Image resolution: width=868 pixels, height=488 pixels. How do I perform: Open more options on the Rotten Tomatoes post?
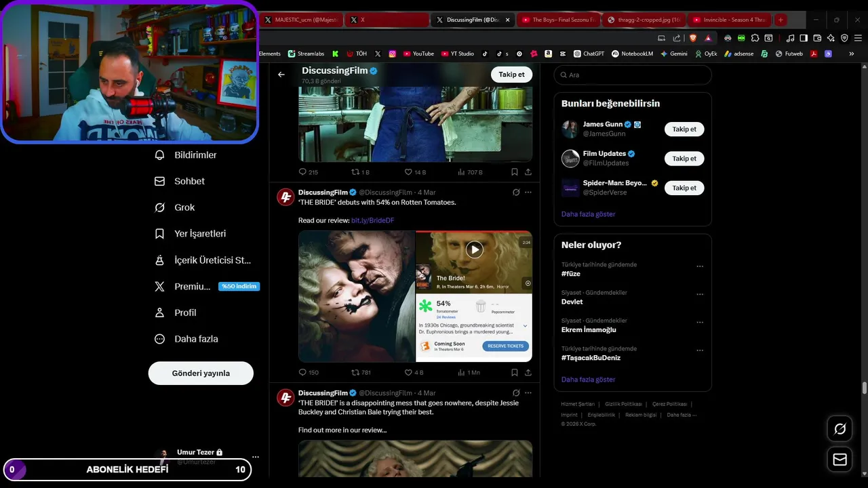[x=528, y=192]
